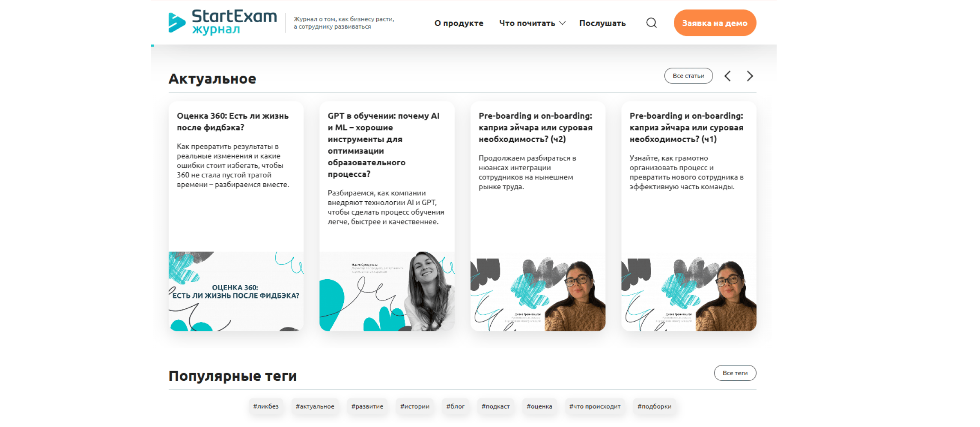This screenshot has width=980, height=427.
Task: Open Pre-boarding (ч2) article thumbnail
Action: click(538, 294)
